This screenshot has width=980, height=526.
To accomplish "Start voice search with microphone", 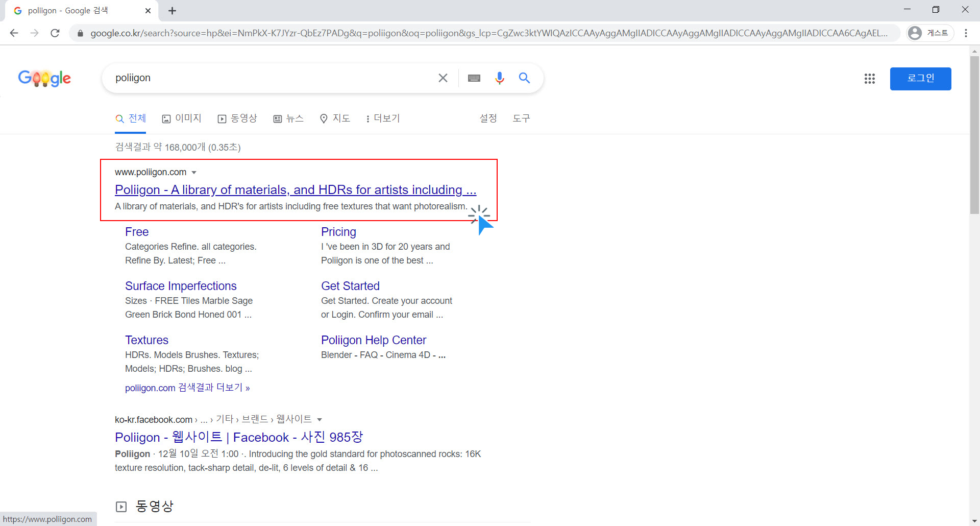I will (x=500, y=78).
